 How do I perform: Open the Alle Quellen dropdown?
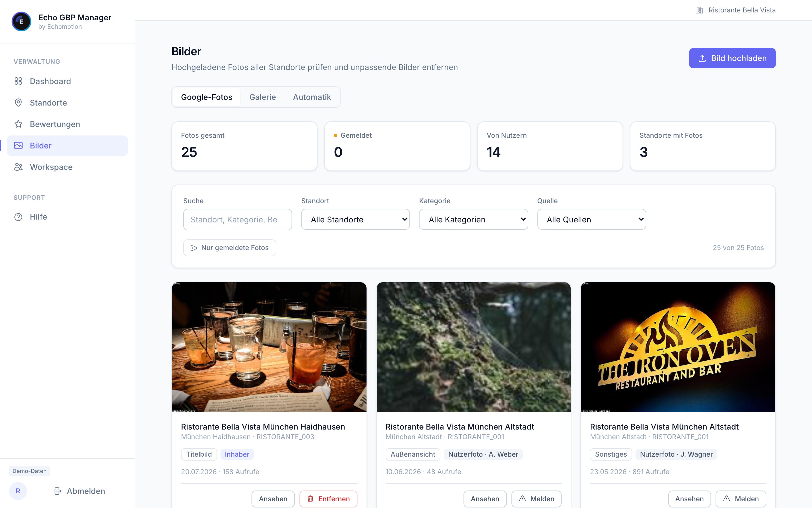pos(592,220)
